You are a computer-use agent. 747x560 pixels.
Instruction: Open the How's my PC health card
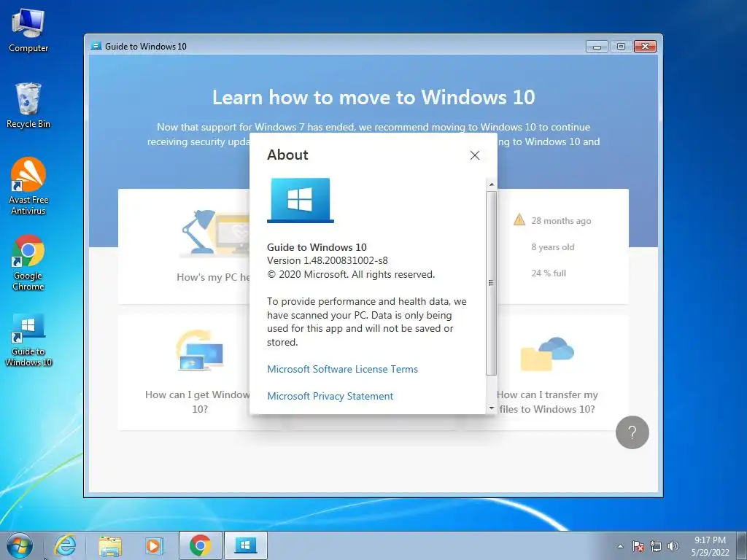click(184, 246)
